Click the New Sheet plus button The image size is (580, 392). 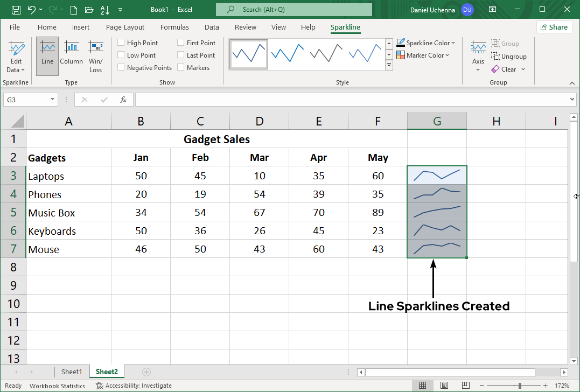(146, 372)
